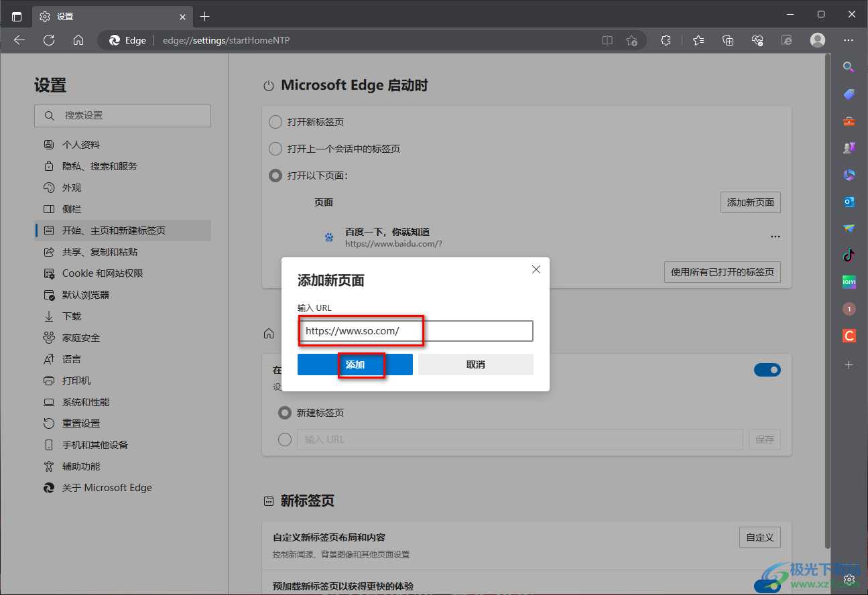Select the 输入 URL radio for home button

pos(285,440)
